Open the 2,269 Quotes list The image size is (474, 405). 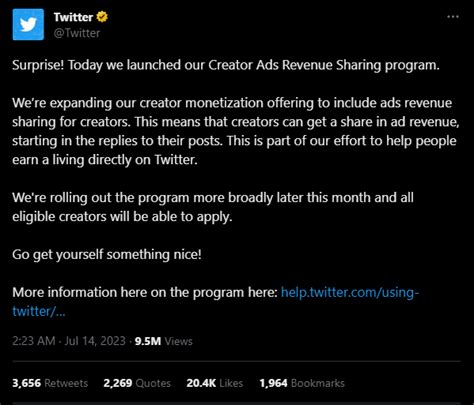pos(137,383)
